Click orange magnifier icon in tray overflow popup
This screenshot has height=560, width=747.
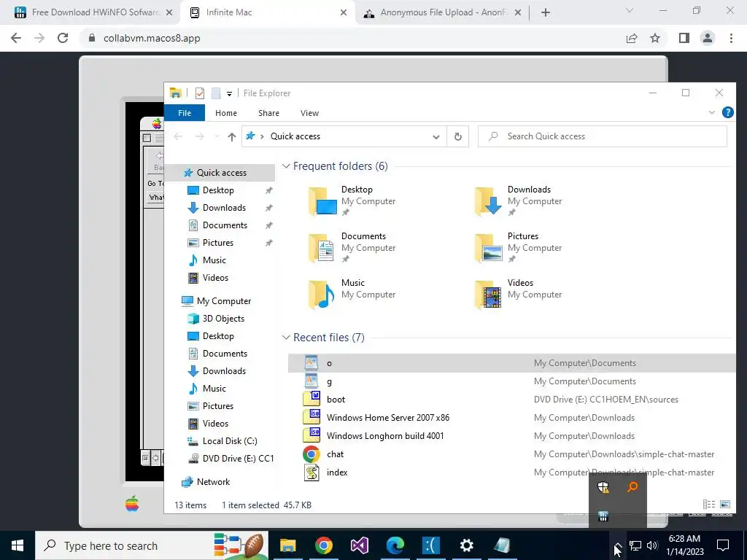[x=632, y=486]
